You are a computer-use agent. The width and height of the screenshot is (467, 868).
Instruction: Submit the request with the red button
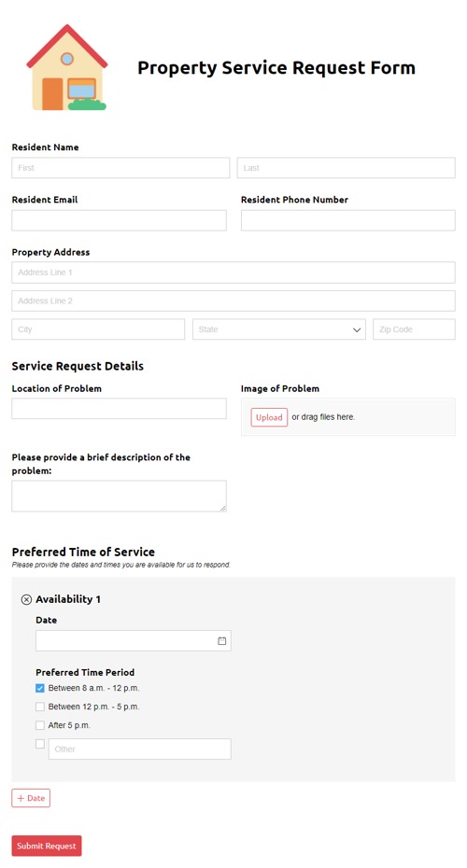pyautogui.click(x=47, y=846)
